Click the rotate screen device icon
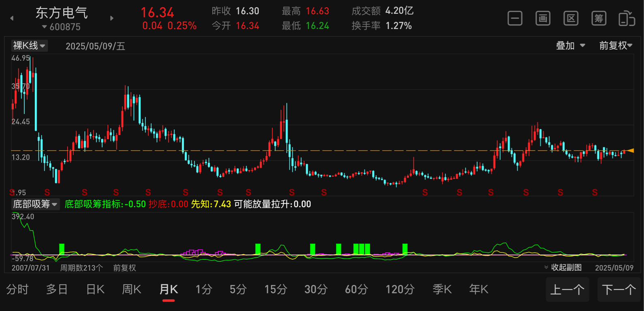This screenshot has height=311, width=644. tap(627, 19)
